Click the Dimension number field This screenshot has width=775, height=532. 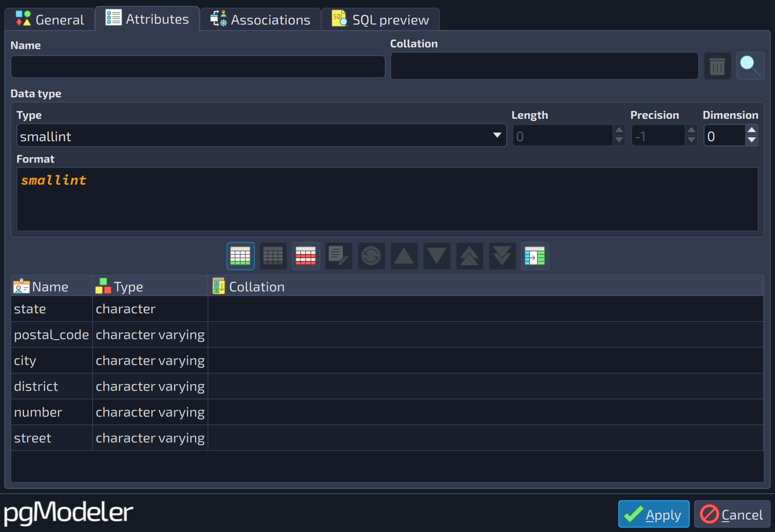725,136
